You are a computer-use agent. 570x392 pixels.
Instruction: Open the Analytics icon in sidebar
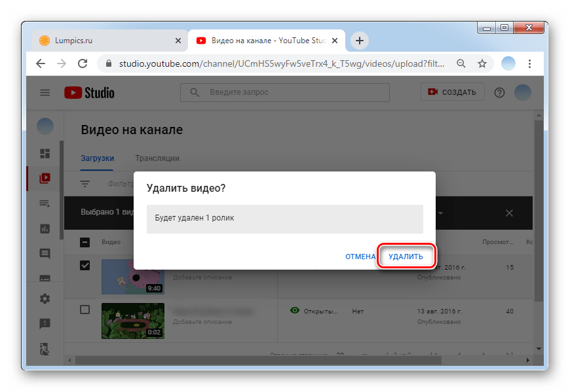click(45, 228)
